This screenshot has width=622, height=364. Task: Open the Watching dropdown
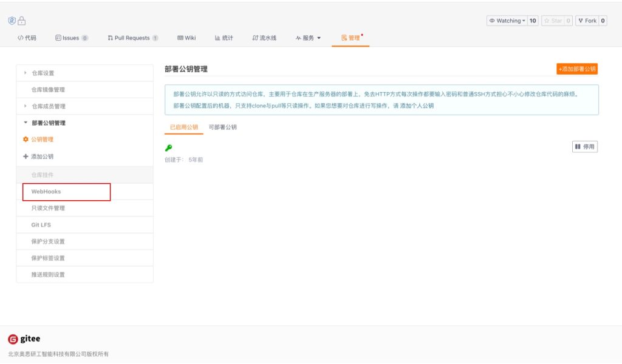pyautogui.click(x=507, y=21)
